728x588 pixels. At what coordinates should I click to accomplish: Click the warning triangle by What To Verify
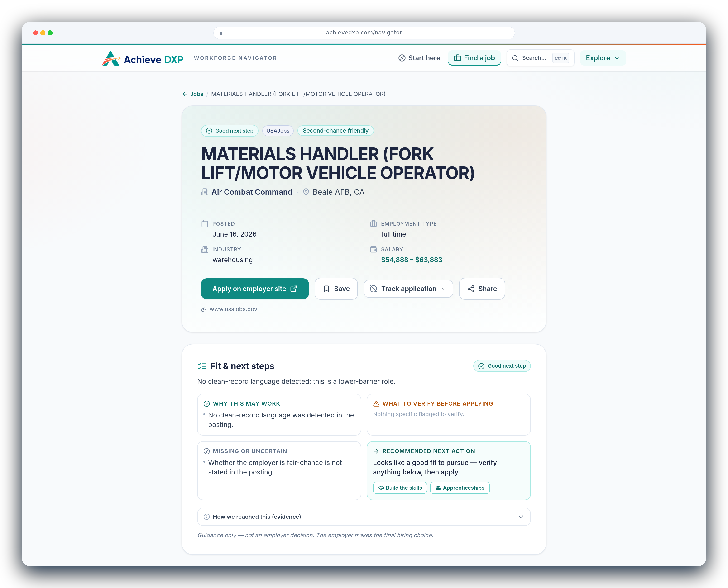[x=376, y=404]
